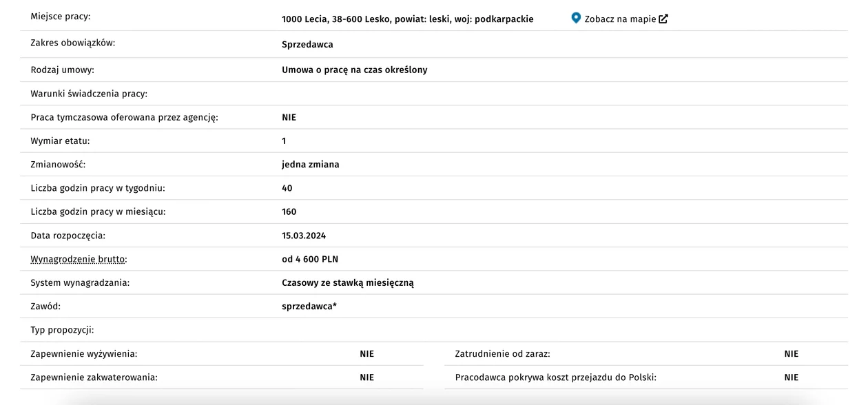Click the Warunki świadczenia pracy label
Screen dimensions: 868x405
tap(89, 94)
